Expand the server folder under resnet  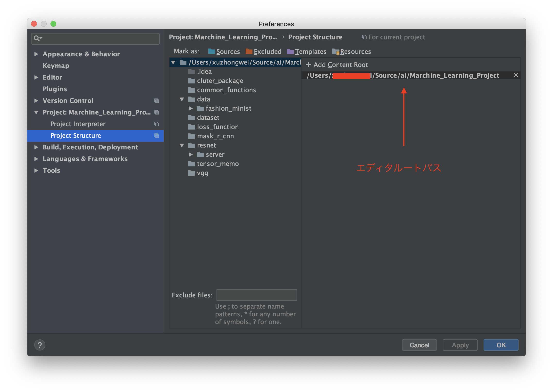pyautogui.click(x=191, y=155)
